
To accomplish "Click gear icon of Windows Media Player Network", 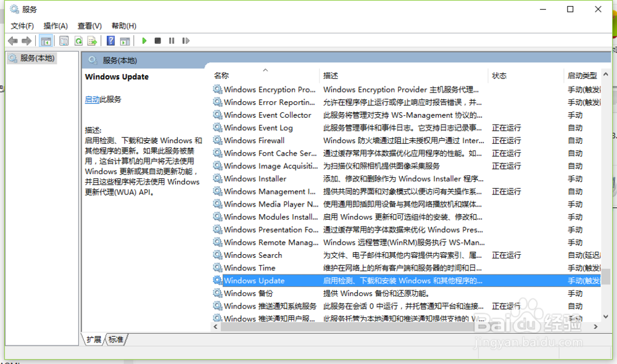I will point(217,204).
